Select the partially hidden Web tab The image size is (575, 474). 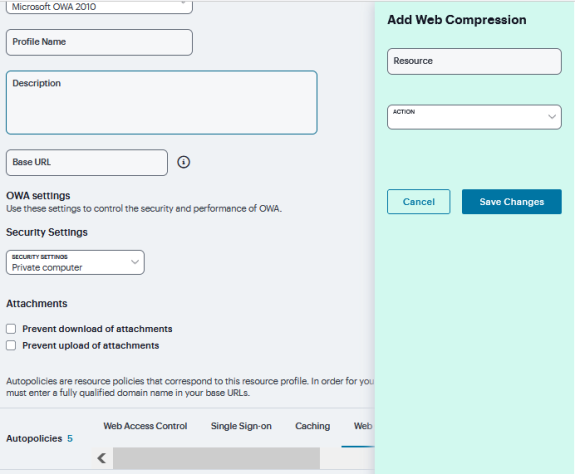click(363, 426)
